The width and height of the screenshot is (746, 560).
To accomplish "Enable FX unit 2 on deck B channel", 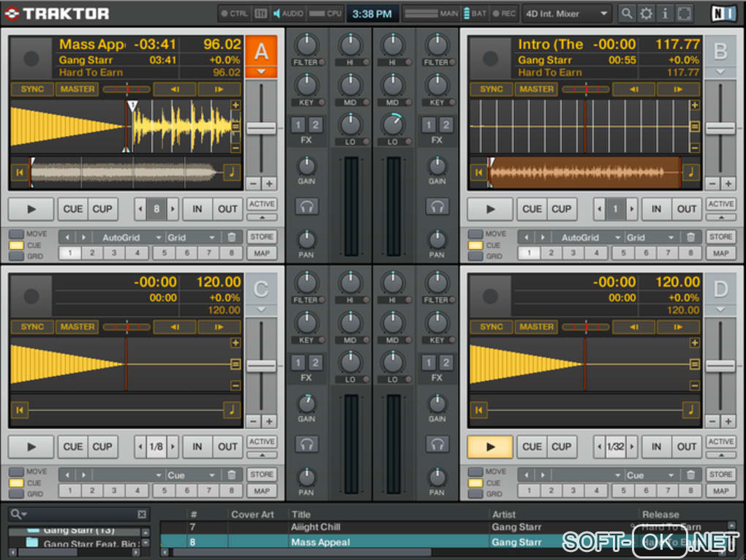I will point(446,125).
